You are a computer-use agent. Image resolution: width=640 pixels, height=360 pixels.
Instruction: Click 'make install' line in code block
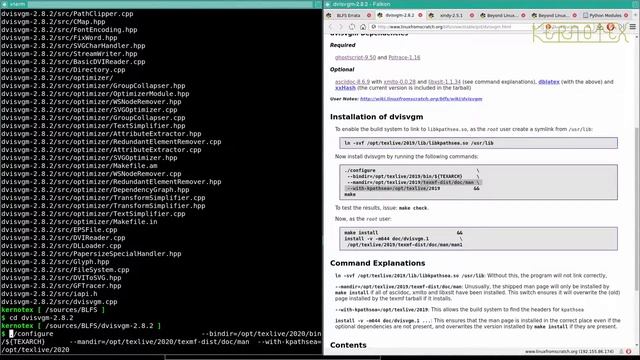[x=361, y=233]
